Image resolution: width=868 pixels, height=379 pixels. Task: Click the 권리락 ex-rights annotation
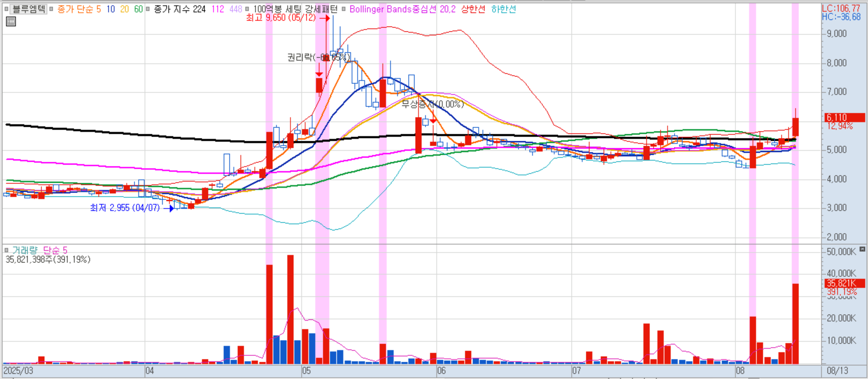(x=319, y=57)
